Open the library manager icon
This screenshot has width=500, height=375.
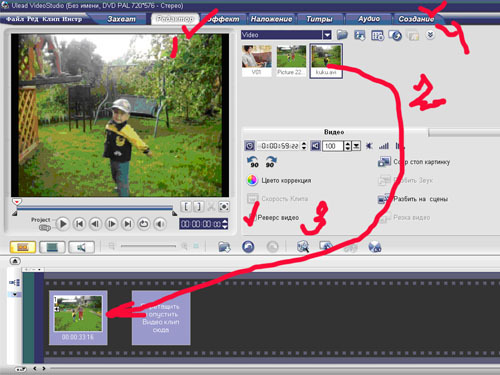pos(377,35)
